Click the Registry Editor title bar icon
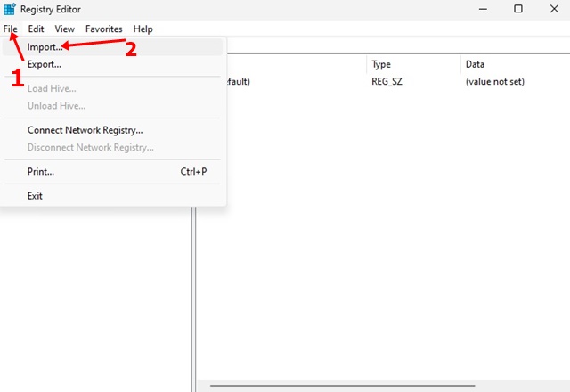570x392 pixels. coord(10,9)
